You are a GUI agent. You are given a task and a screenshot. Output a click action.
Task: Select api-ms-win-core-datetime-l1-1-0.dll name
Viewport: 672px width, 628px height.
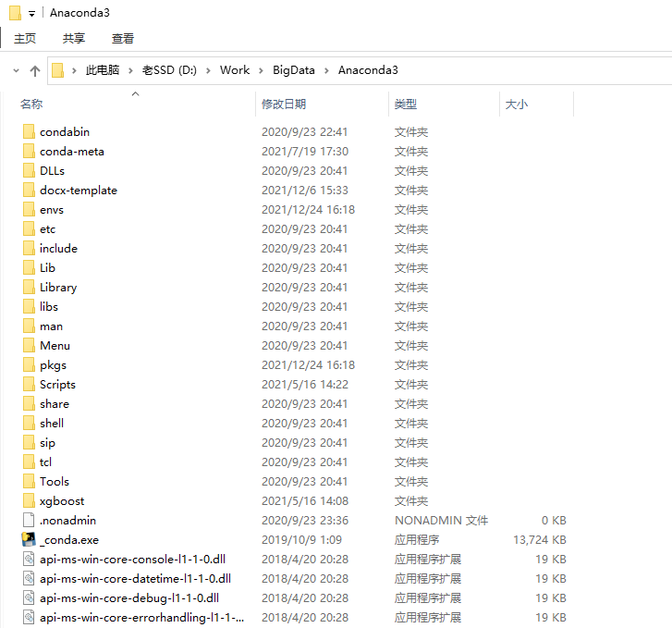(x=136, y=579)
